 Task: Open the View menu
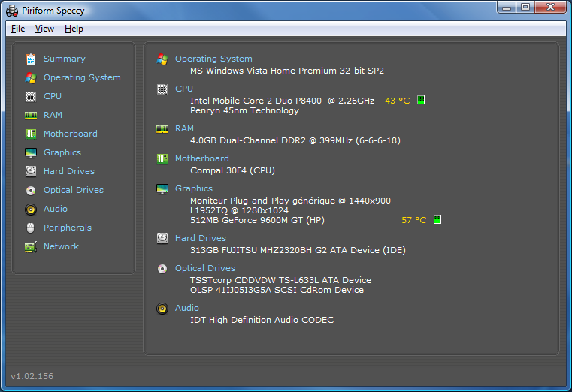click(x=44, y=29)
